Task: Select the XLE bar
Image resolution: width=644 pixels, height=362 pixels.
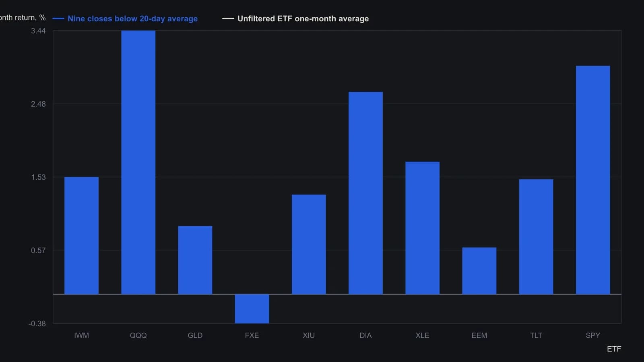Action: pos(422,228)
